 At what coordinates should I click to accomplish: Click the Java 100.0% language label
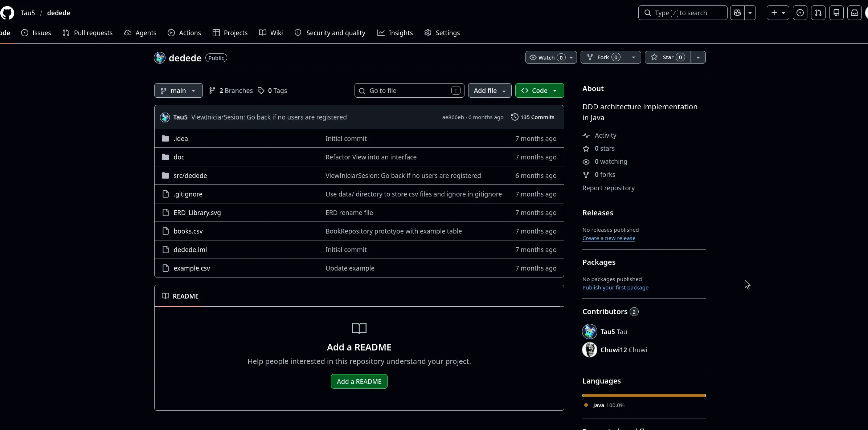pos(609,405)
